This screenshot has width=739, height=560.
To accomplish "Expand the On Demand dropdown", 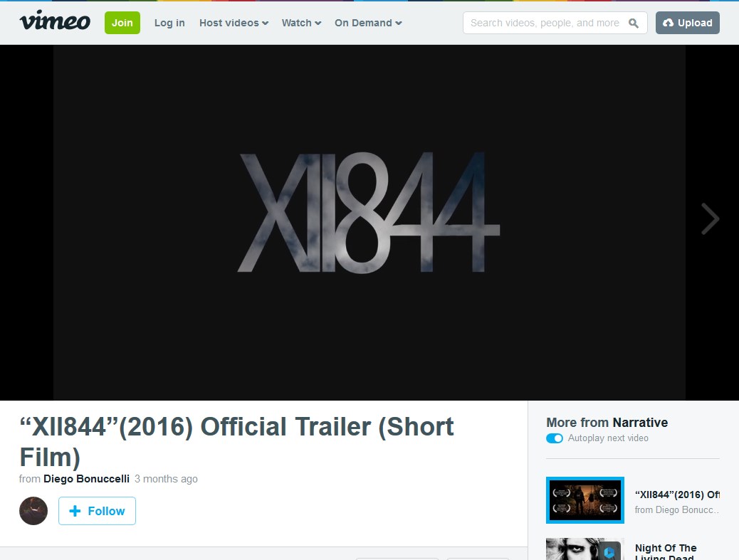I will coord(368,23).
